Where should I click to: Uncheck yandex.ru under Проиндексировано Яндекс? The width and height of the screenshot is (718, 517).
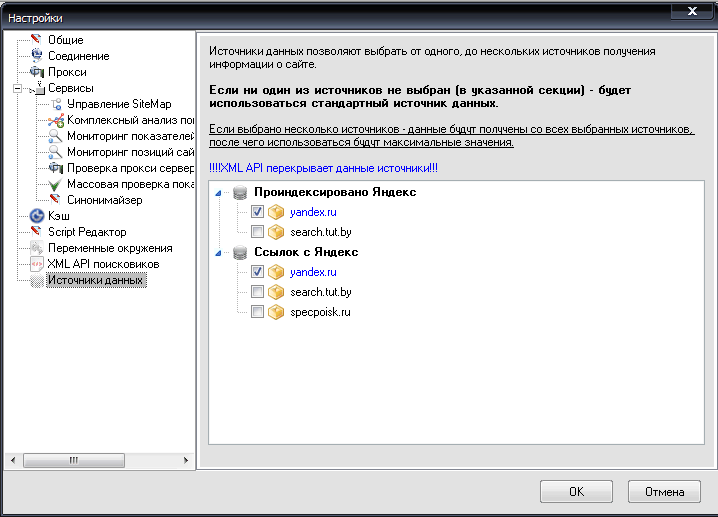pyautogui.click(x=258, y=212)
